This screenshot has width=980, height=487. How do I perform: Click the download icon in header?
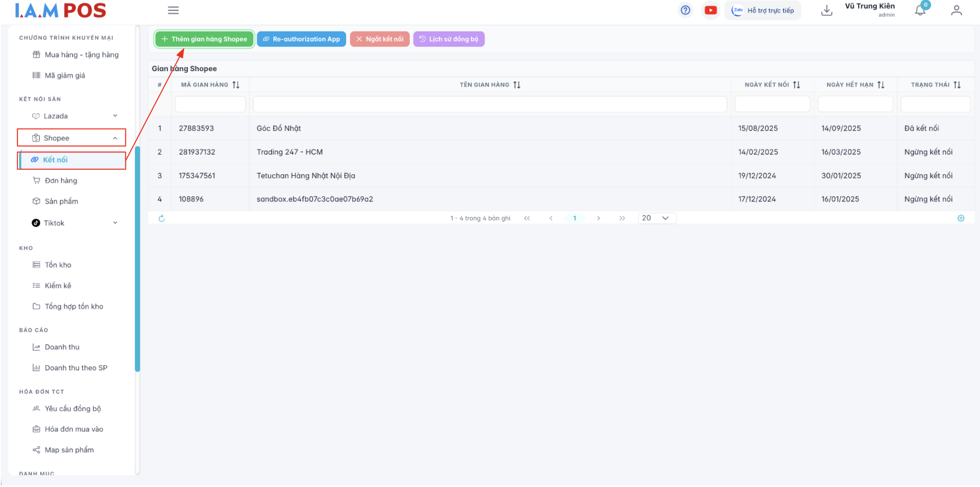827,11
